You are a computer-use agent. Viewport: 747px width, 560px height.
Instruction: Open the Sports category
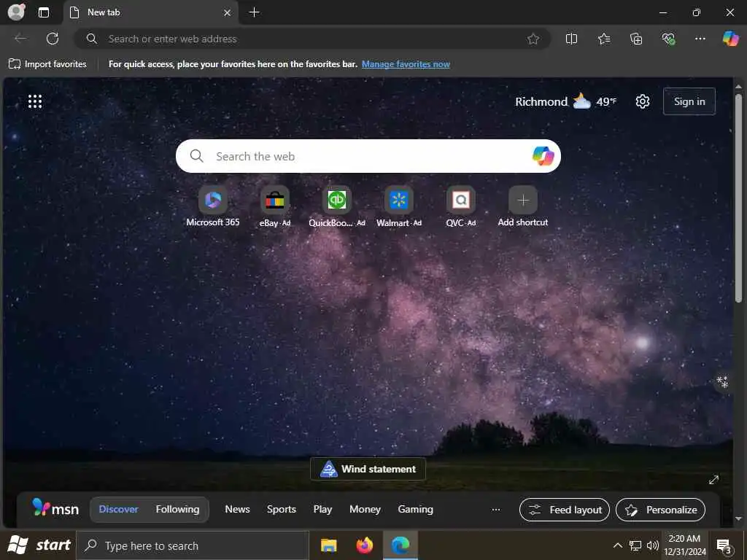281,509
